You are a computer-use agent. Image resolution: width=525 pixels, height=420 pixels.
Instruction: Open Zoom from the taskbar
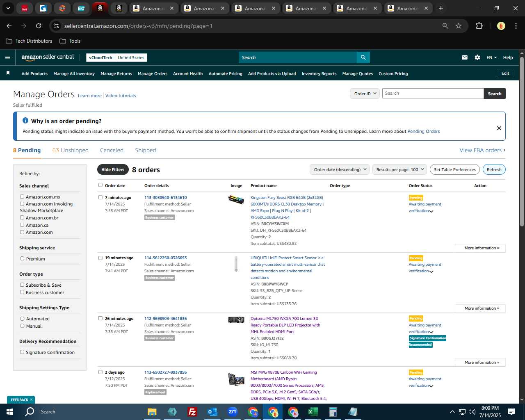pyautogui.click(x=233, y=412)
